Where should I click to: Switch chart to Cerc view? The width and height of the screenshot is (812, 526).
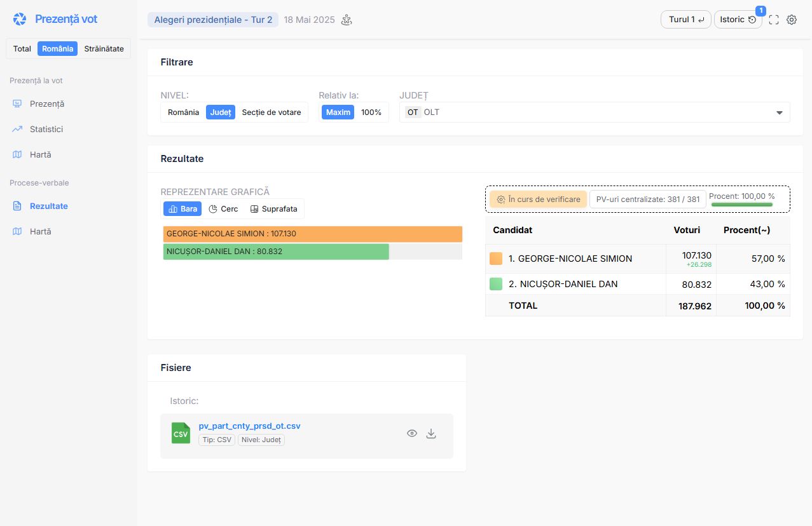coord(223,209)
